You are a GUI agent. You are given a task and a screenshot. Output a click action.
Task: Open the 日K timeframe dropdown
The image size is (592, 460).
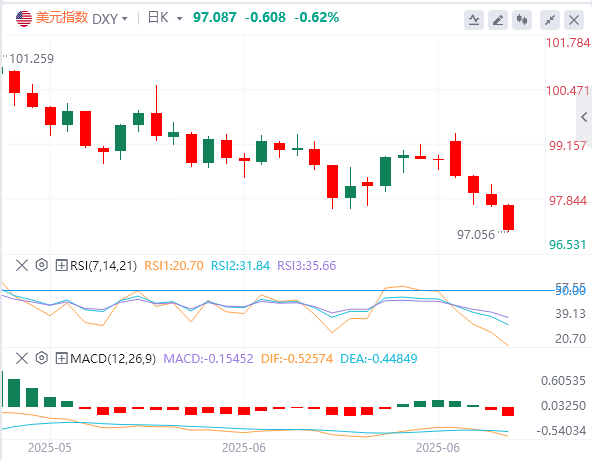tap(165, 18)
